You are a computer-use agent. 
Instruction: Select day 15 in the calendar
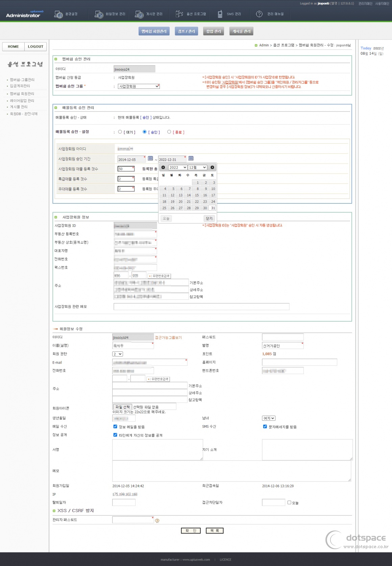pyautogui.click(x=196, y=195)
